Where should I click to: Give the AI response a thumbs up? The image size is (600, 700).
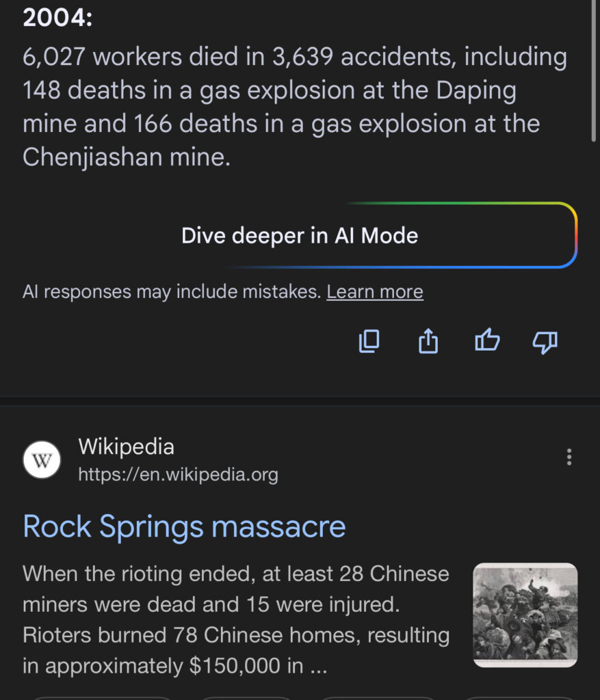(487, 340)
